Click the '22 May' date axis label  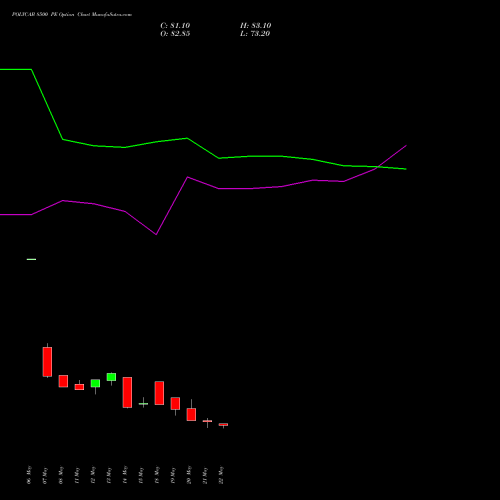coord(221,475)
